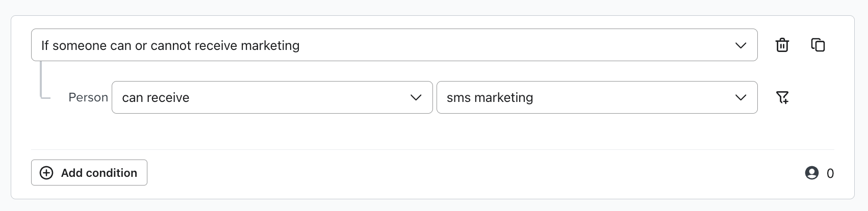Click the divider line above Add condition
The height and width of the screenshot is (211, 868).
[x=432, y=149]
